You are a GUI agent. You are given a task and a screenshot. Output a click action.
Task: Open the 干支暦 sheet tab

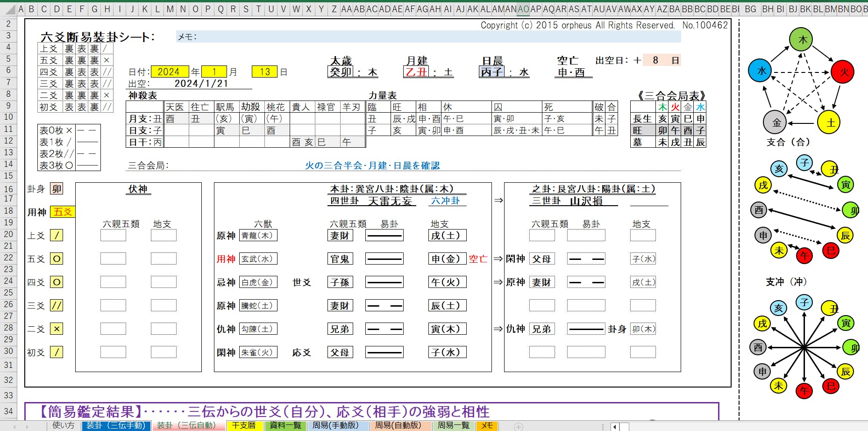[x=243, y=425]
